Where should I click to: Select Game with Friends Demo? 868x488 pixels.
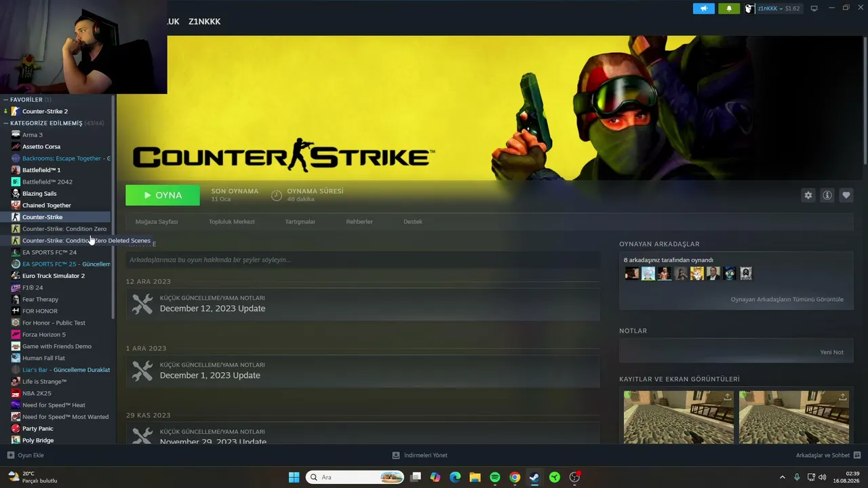(57, 346)
